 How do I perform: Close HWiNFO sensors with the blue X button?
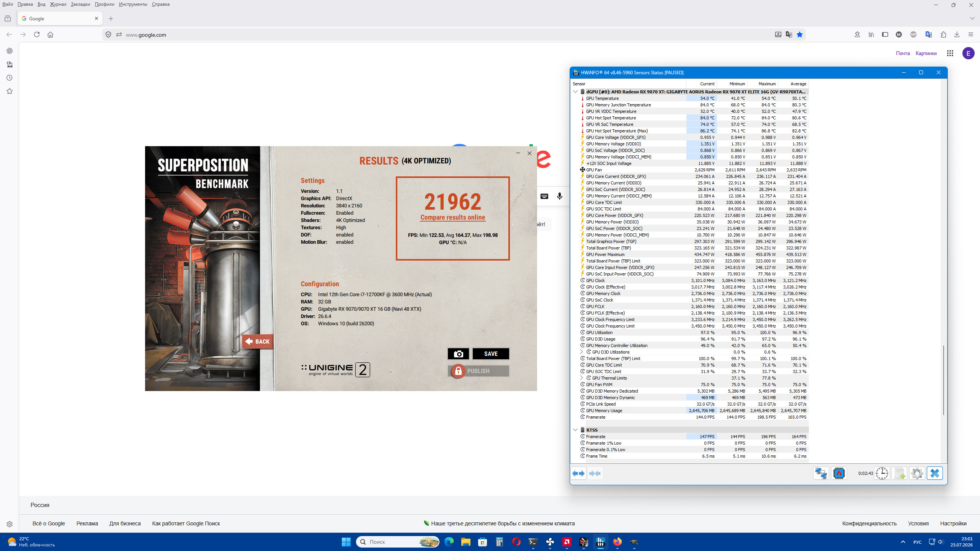tap(934, 473)
